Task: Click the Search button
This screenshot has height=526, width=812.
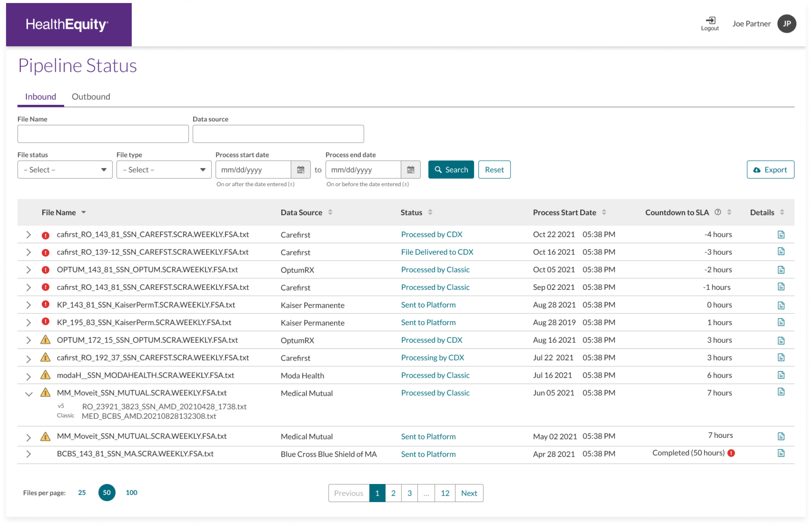Action: [451, 170]
